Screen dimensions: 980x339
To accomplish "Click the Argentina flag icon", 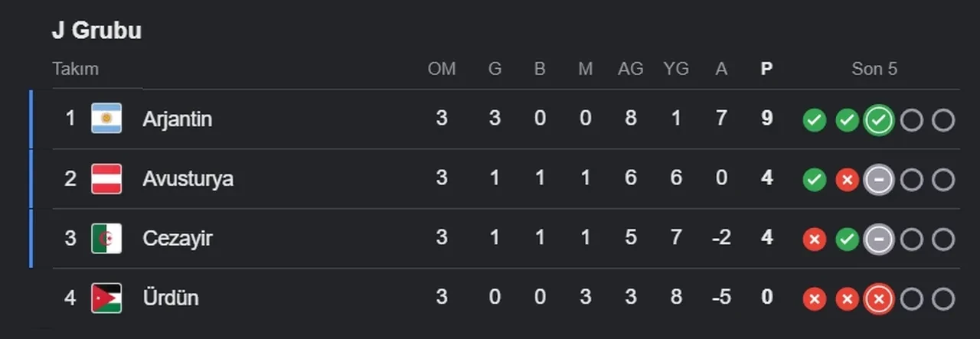I will tap(106, 119).
